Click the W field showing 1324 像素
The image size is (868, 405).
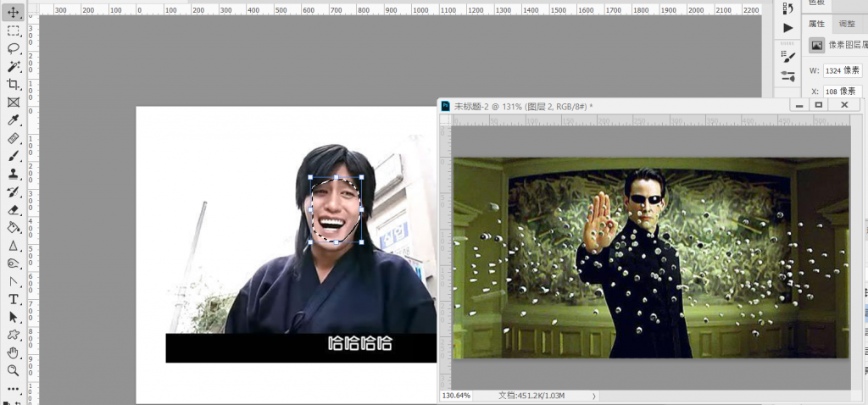pos(843,71)
